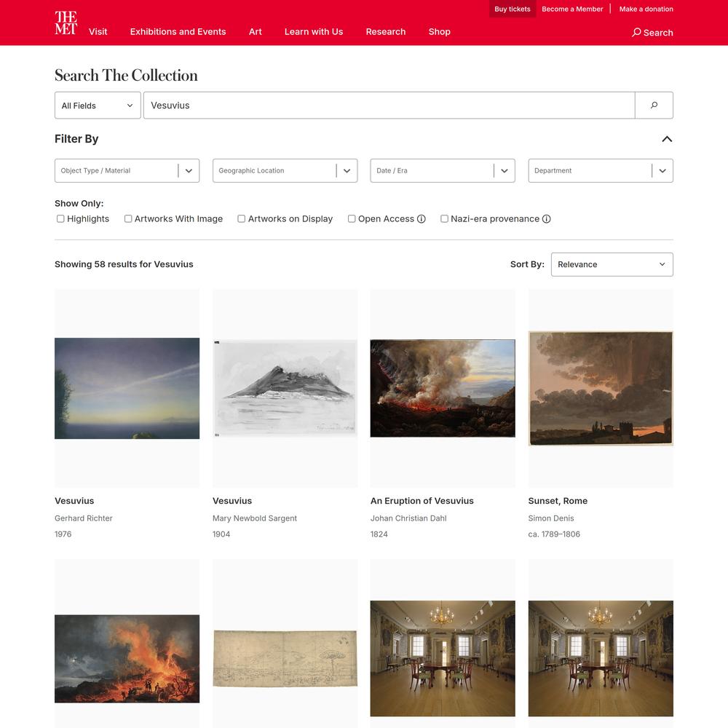Open the Visit menu
728x728 pixels.
[x=98, y=31]
